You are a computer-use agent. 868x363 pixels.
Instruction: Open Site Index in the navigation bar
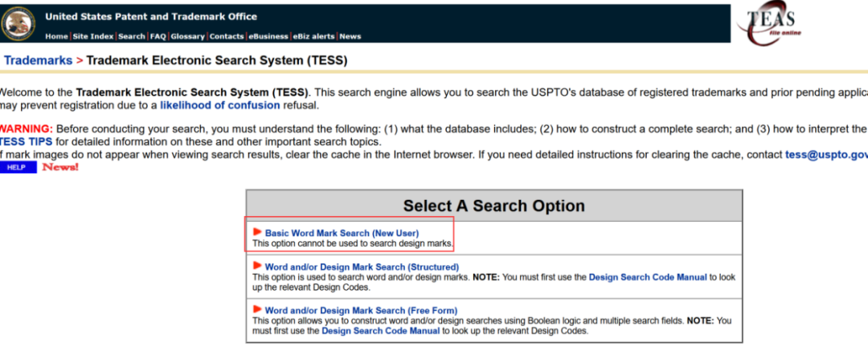pyautogui.click(x=93, y=36)
